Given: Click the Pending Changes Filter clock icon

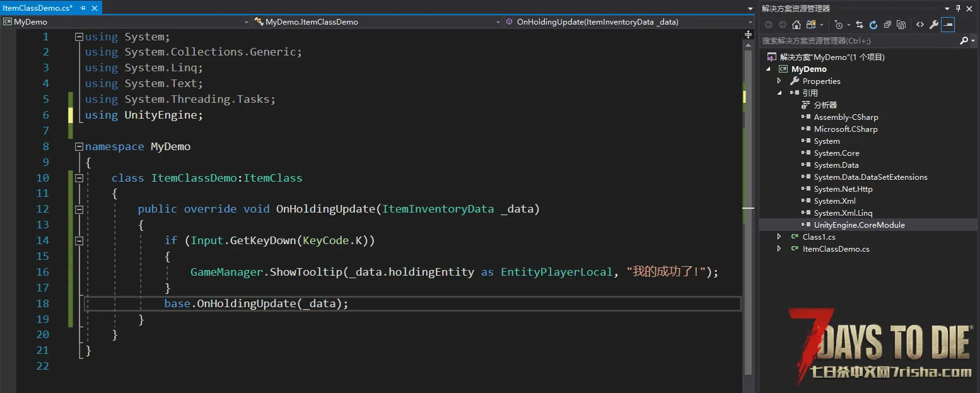Looking at the screenshot, I should 838,25.
